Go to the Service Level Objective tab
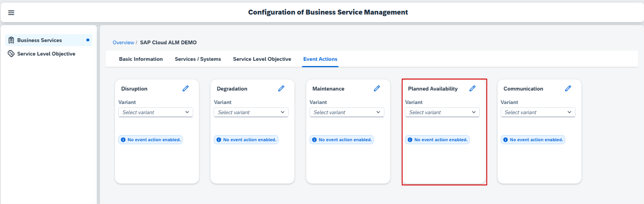The image size is (644, 204). [262, 59]
